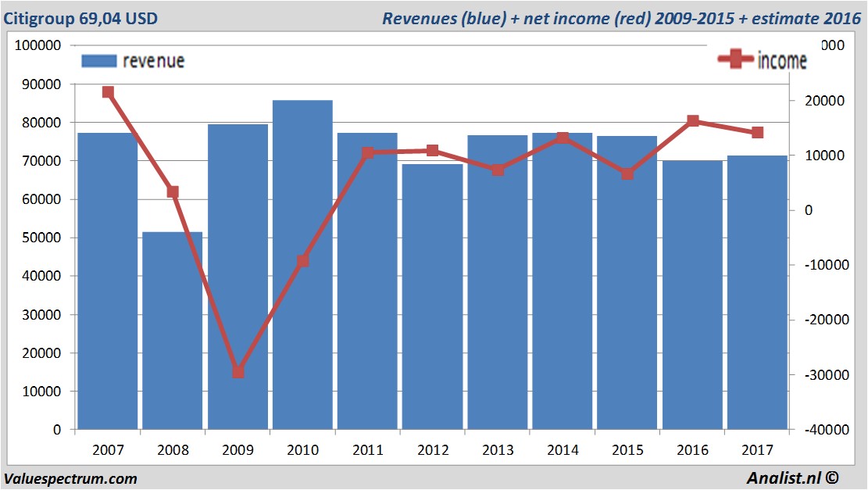The height and width of the screenshot is (490, 868).
Task: Select the Citigroup 69,04 USD title
Action: pos(80,18)
